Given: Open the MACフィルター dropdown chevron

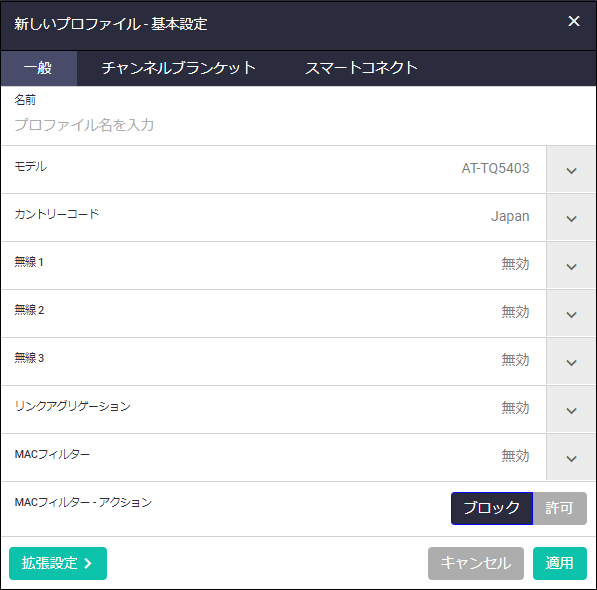Looking at the screenshot, I should [x=571, y=457].
